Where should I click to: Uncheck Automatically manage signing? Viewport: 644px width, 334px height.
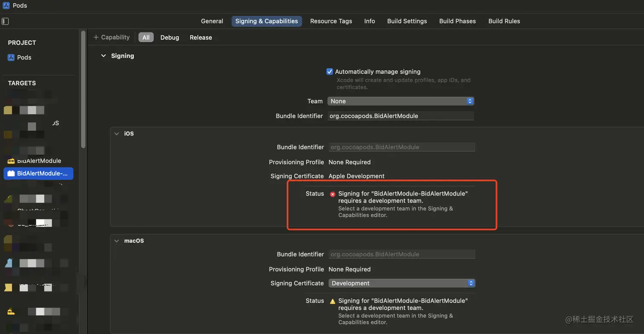[x=329, y=72]
